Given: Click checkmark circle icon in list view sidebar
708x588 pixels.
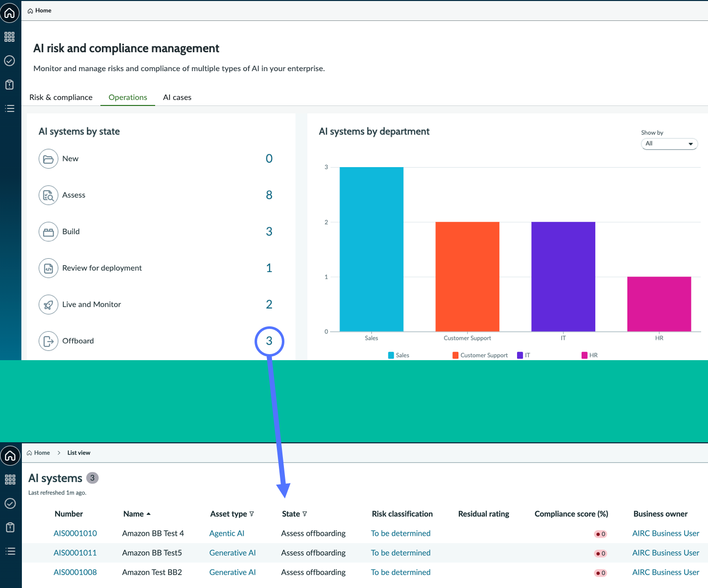Looking at the screenshot, I should (10, 503).
